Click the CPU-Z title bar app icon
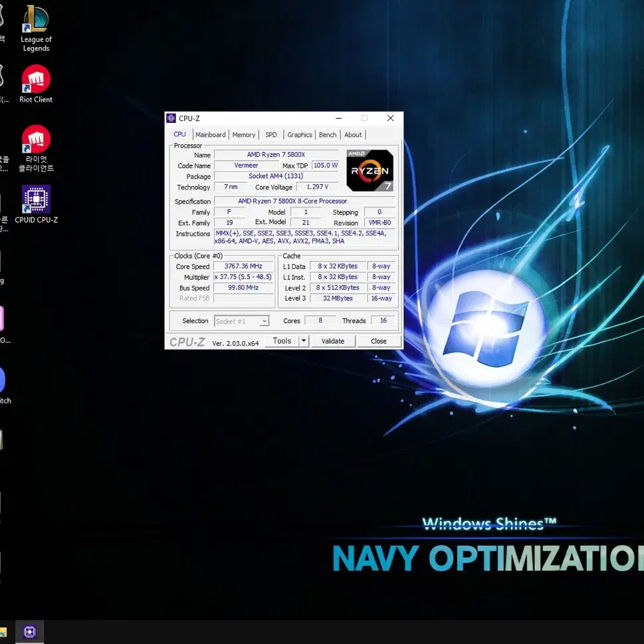Image resolution: width=644 pixels, height=644 pixels. (x=171, y=118)
